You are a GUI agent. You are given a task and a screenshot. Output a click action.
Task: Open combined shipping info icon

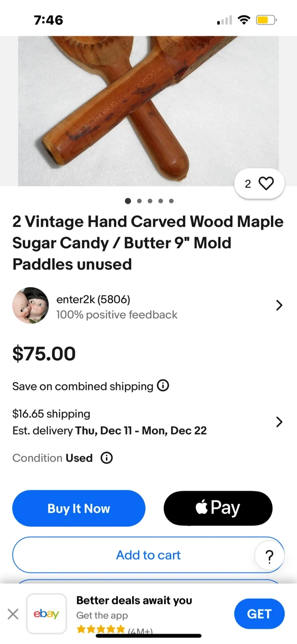(x=163, y=386)
